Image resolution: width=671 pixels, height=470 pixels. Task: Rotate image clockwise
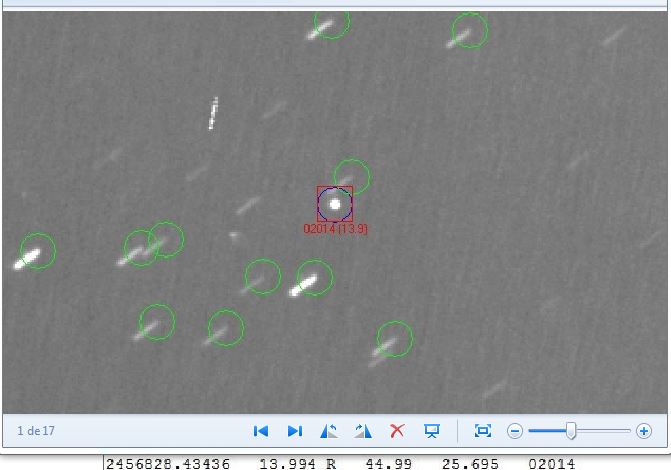pyautogui.click(x=363, y=431)
